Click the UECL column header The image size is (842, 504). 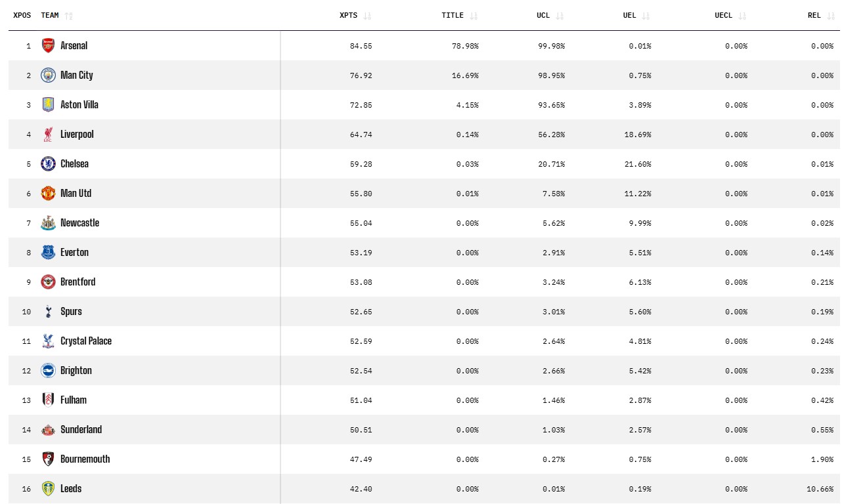(723, 16)
